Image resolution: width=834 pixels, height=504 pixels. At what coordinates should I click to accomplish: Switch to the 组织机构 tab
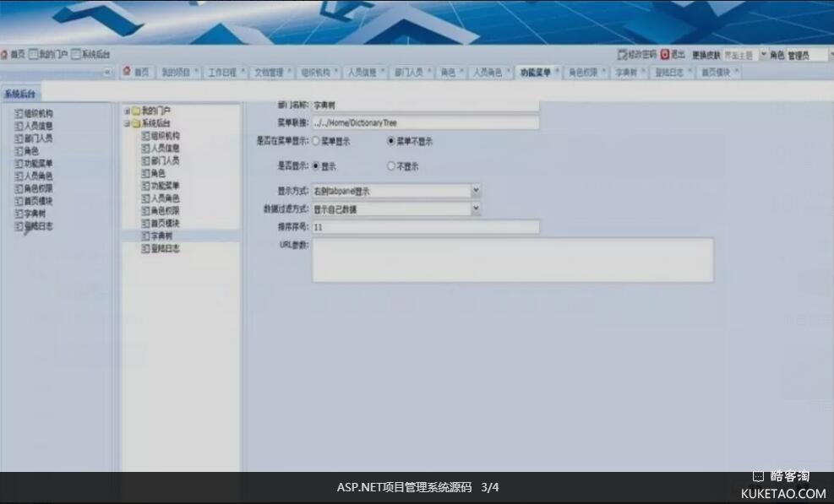[319, 73]
